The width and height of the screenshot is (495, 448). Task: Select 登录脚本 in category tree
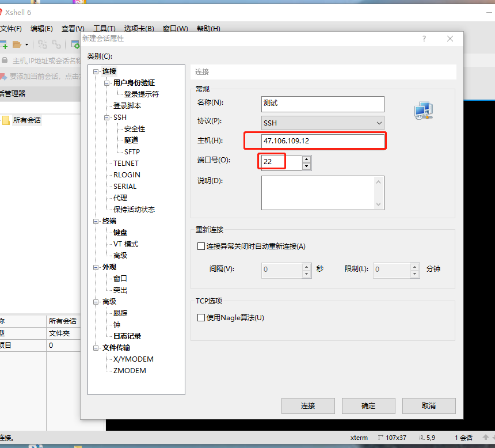[127, 106]
